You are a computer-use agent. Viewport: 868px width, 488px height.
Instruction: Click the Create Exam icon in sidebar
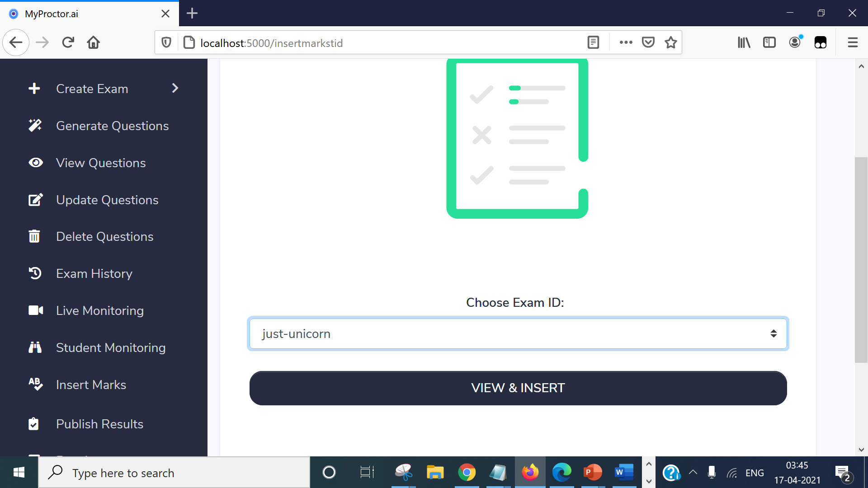click(34, 88)
